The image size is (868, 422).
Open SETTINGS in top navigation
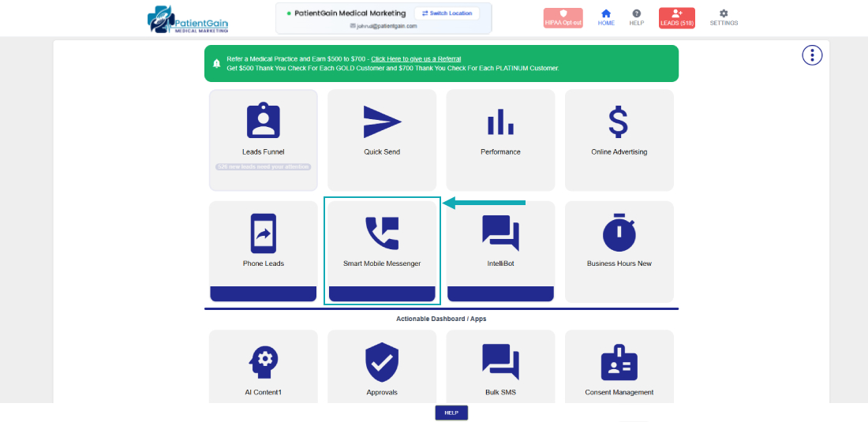click(x=724, y=17)
